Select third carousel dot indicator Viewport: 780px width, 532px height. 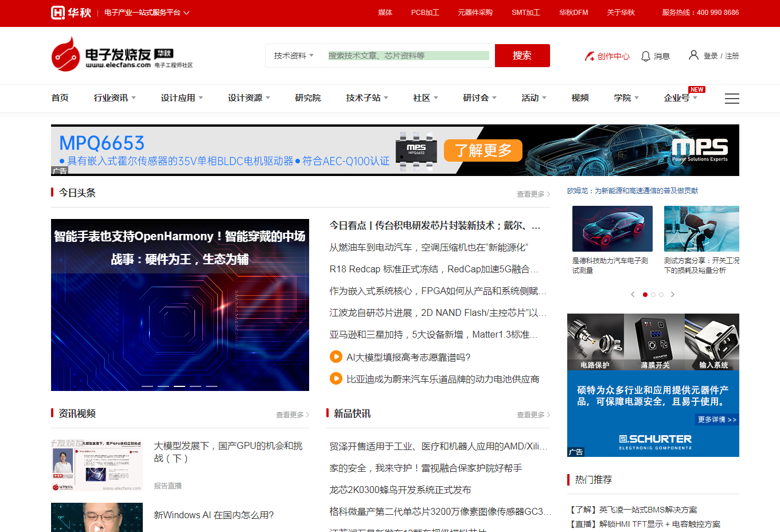(661, 295)
